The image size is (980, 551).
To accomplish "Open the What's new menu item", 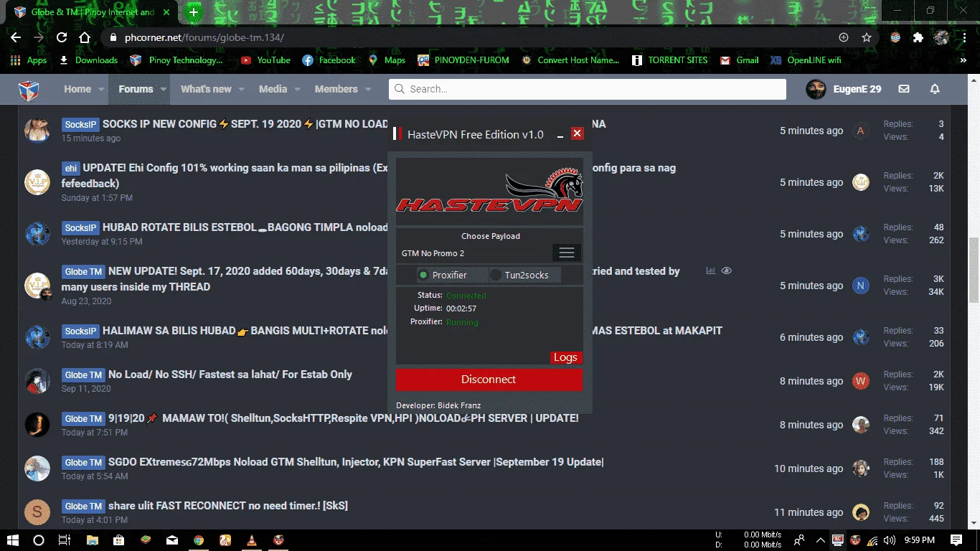I will click(x=206, y=89).
